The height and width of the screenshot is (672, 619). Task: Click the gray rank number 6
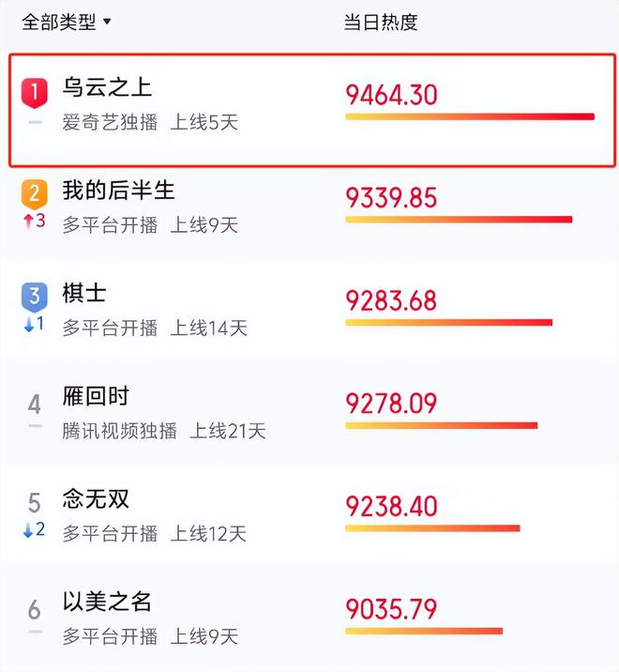point(35,609)
